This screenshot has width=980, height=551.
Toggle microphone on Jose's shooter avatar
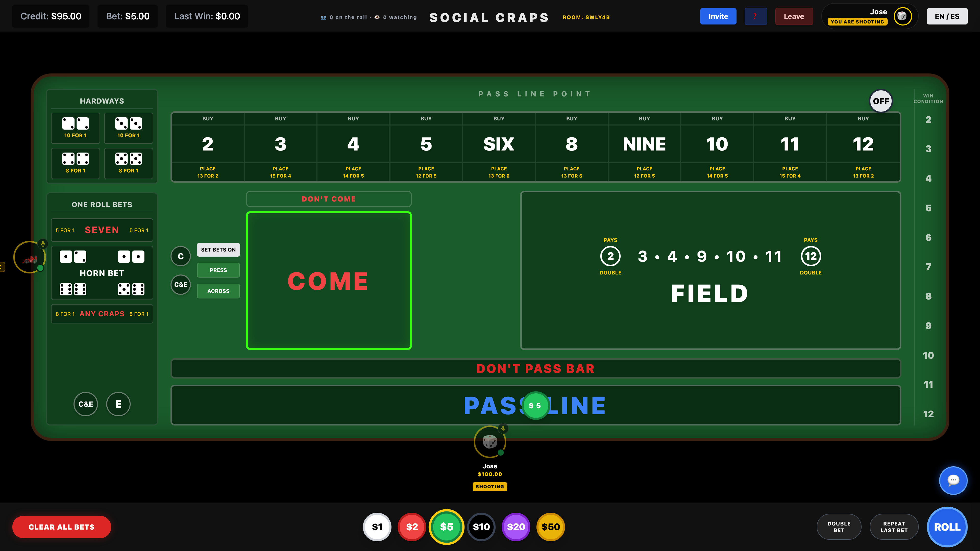click(x=503, y=429)
